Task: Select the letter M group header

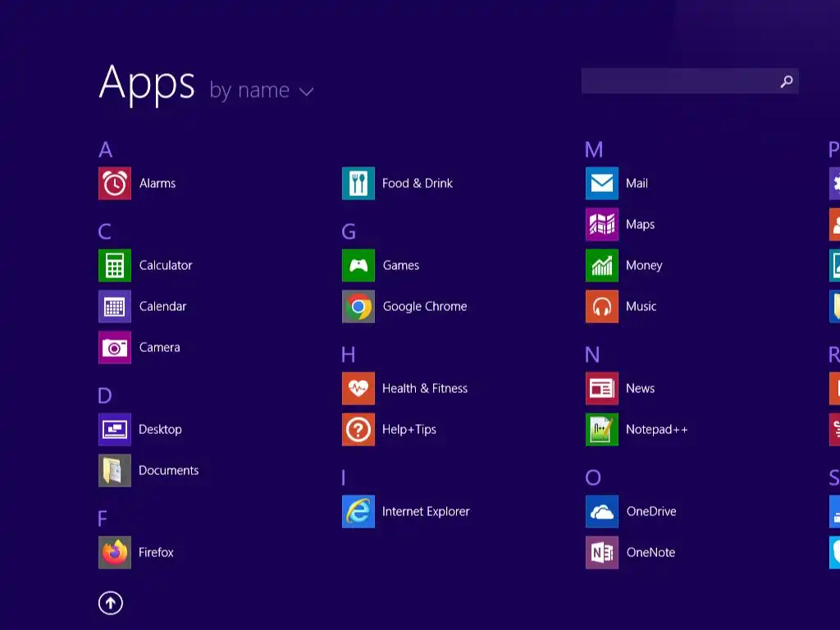Action: [x=594, y=149]
